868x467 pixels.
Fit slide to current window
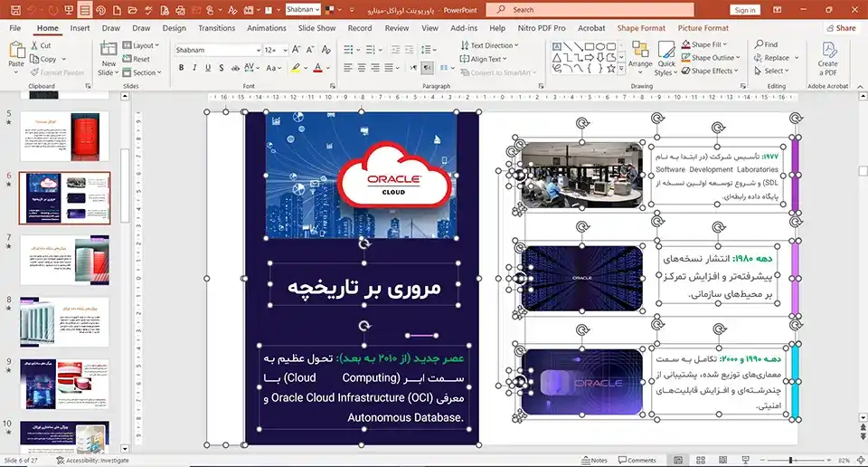point(861,460)
